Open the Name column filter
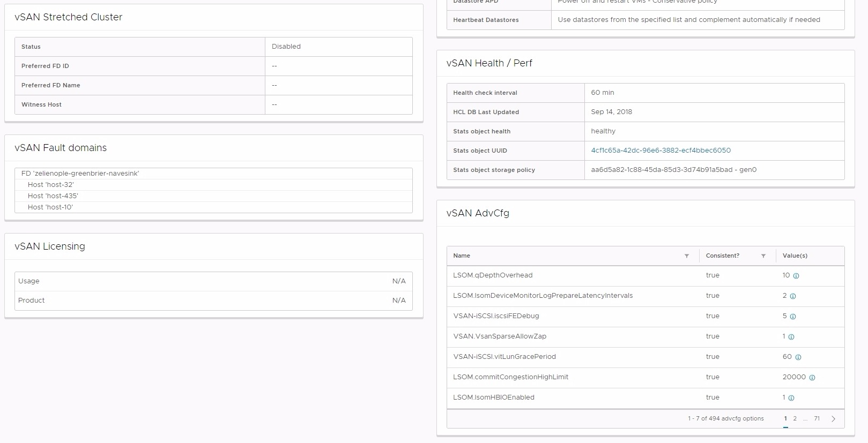Image resolution: width=868 pixels, height=443 pixels. [686, 256]
